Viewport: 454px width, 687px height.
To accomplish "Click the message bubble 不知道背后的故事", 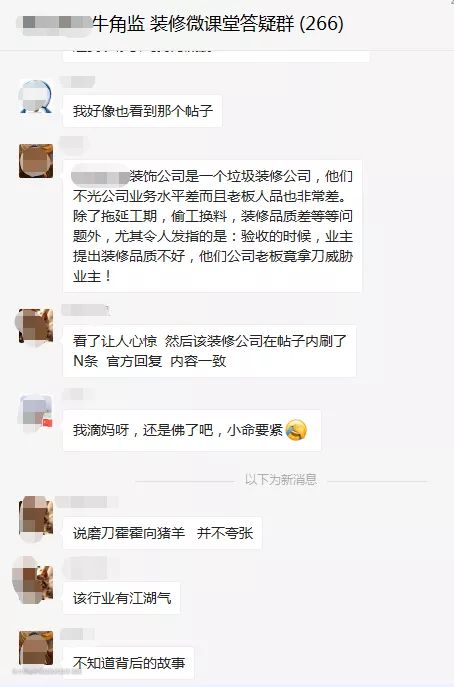I will point(129,663).
